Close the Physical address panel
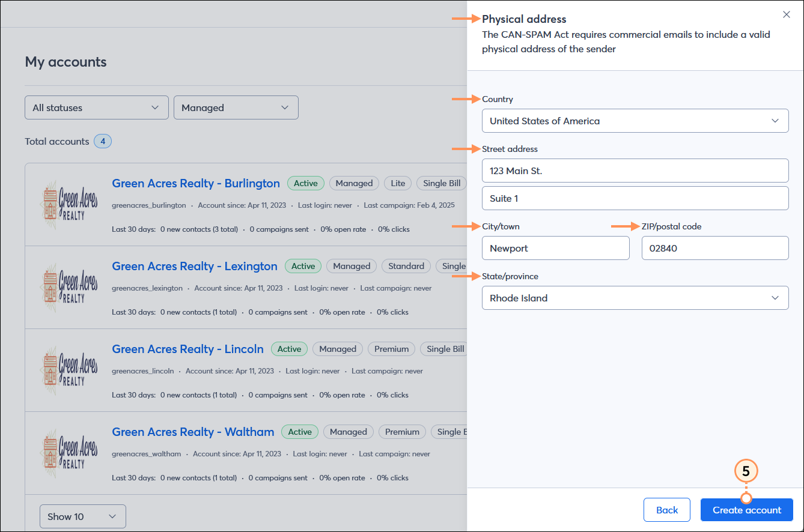 (x=786, y=14)
